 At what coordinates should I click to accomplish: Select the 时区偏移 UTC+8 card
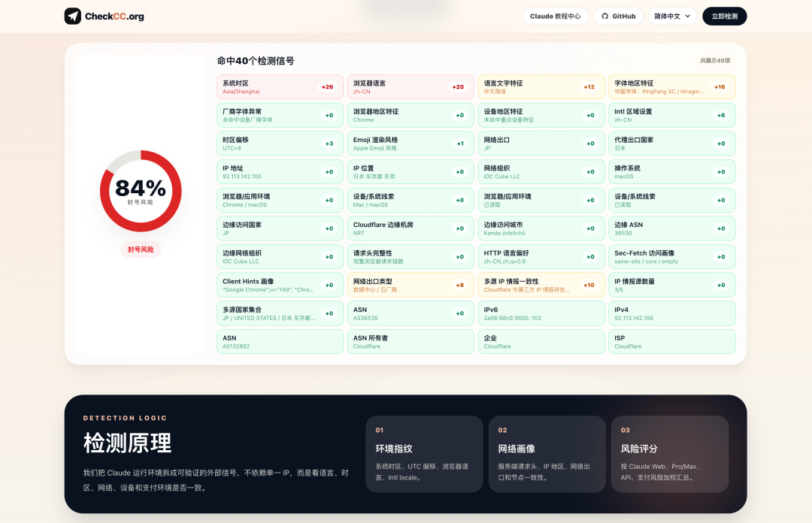tap(280, 144)
